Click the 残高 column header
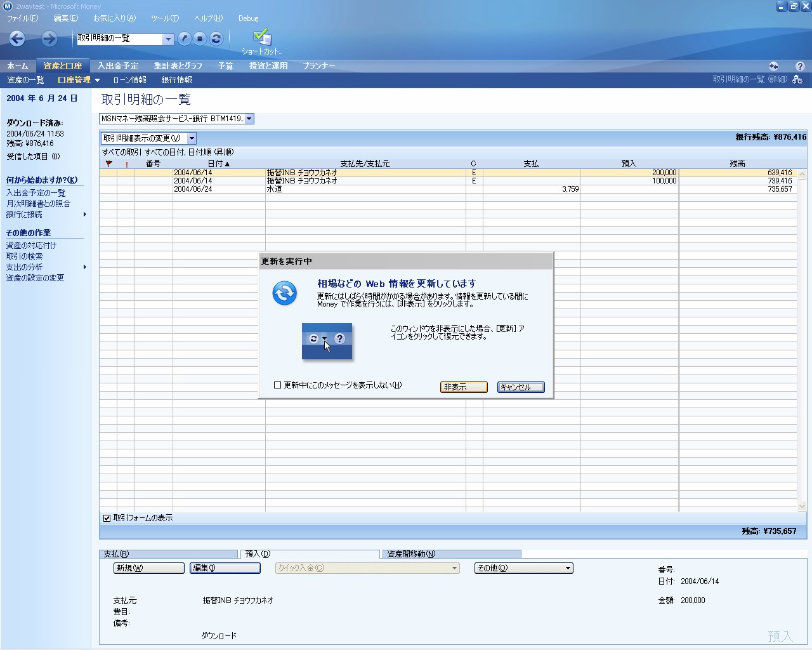Viewport: 812px width, 650px height. [738, 164]
